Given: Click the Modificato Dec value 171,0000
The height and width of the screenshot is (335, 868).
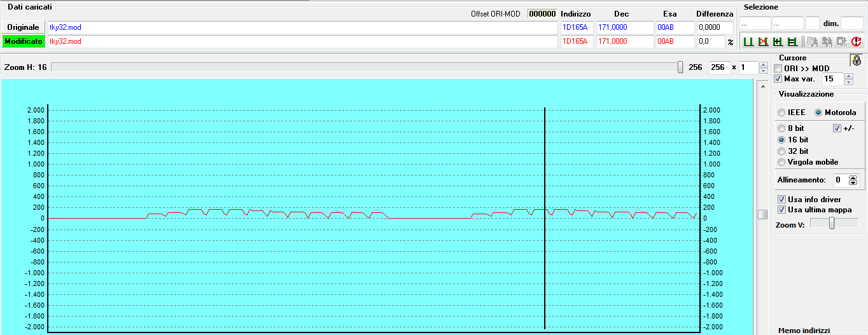Looking at the screenshot, I should (624, 41).
